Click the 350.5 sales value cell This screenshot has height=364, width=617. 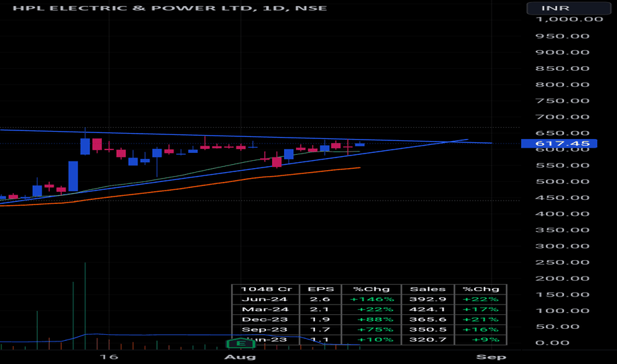tap(428, 330)
